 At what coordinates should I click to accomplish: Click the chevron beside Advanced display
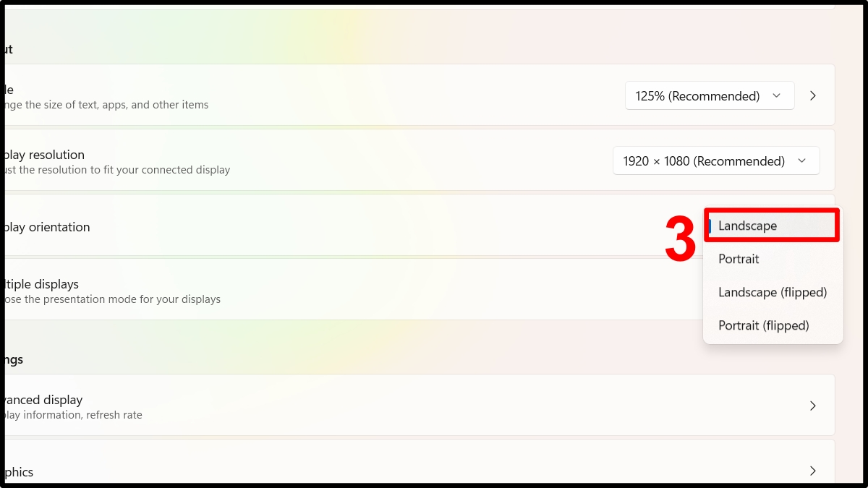point(813,406)
